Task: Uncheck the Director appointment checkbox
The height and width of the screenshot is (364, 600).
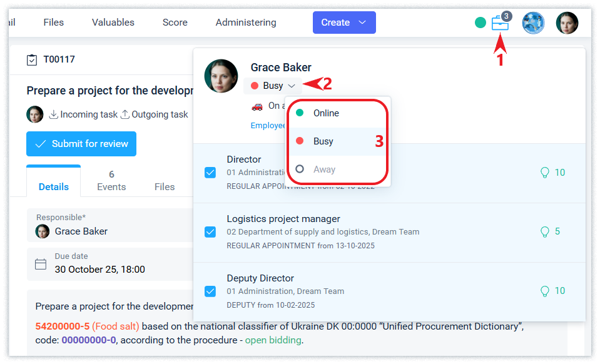Action: coord(210,173)
